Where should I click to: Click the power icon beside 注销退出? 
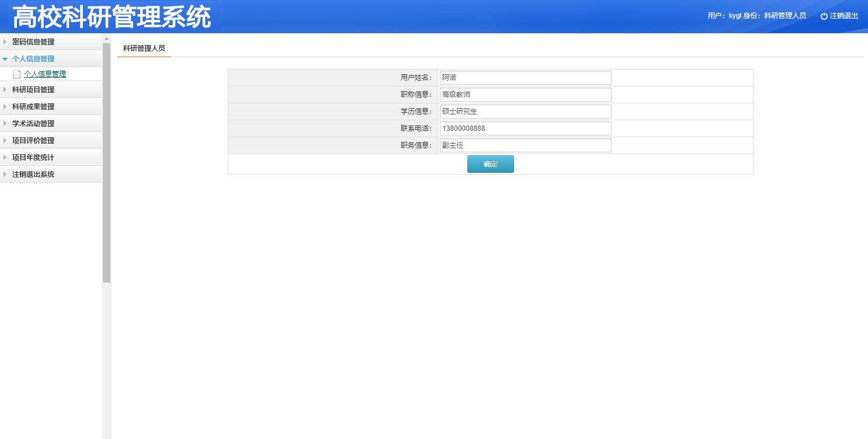tap(824, 16)
